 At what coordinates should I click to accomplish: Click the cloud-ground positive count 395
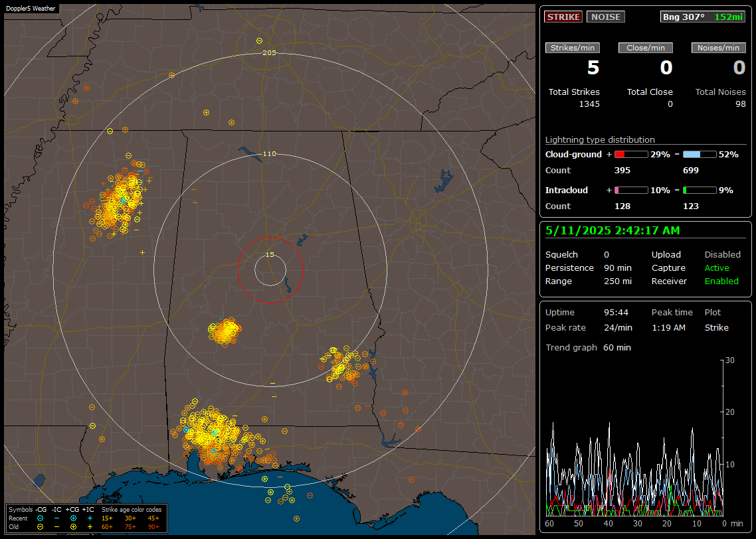[622, 171]
